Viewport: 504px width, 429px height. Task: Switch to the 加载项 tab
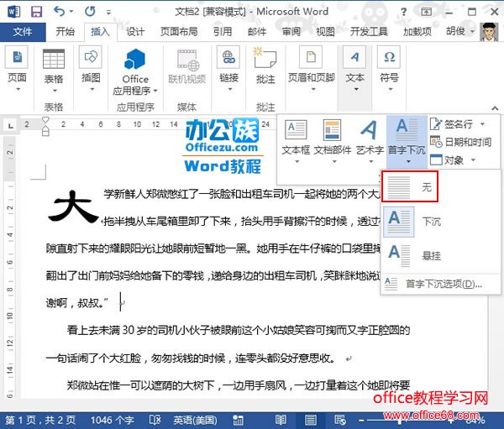point(417,32)
